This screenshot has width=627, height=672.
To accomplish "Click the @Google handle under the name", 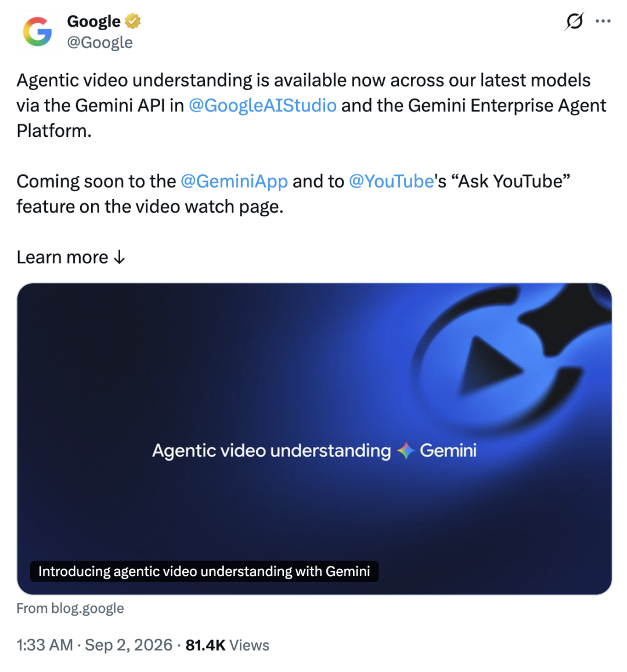I will [100, 42].
